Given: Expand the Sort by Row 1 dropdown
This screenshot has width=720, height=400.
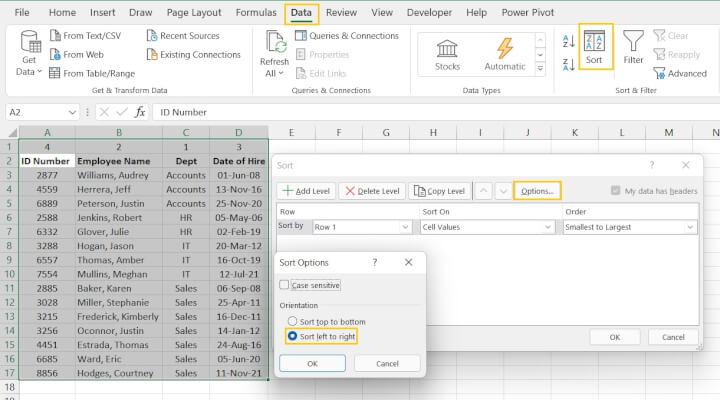Looking at the screenshot, I should tap(404, 227).
